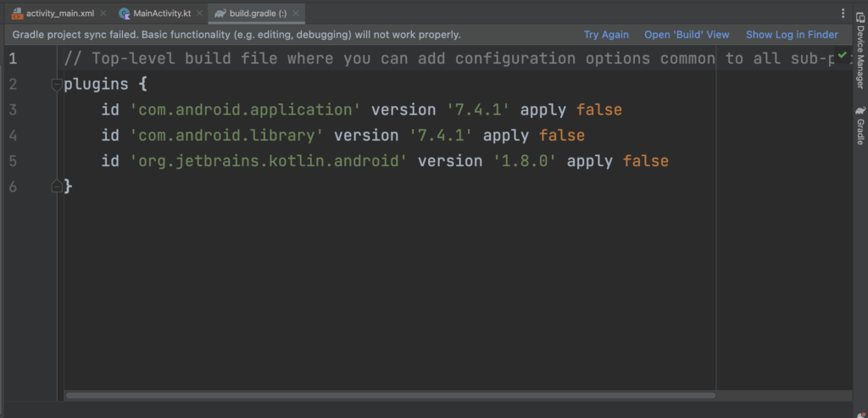Click the horizontal scrollbar under the editor

pos(390,395)
